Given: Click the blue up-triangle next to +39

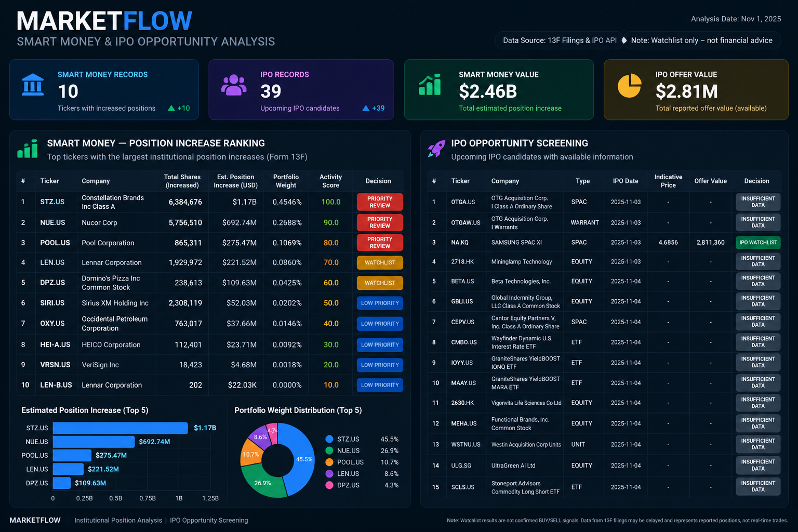Looking at the screenshot, I should click(x=366, y=108).
